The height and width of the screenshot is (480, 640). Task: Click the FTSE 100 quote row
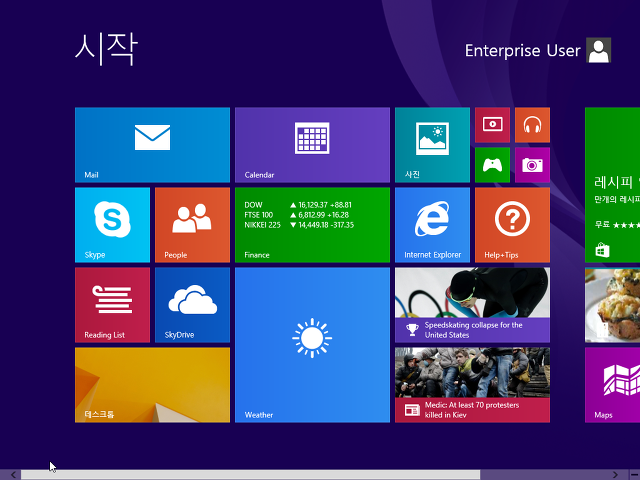pyautogui.click(x=297, y=215)
